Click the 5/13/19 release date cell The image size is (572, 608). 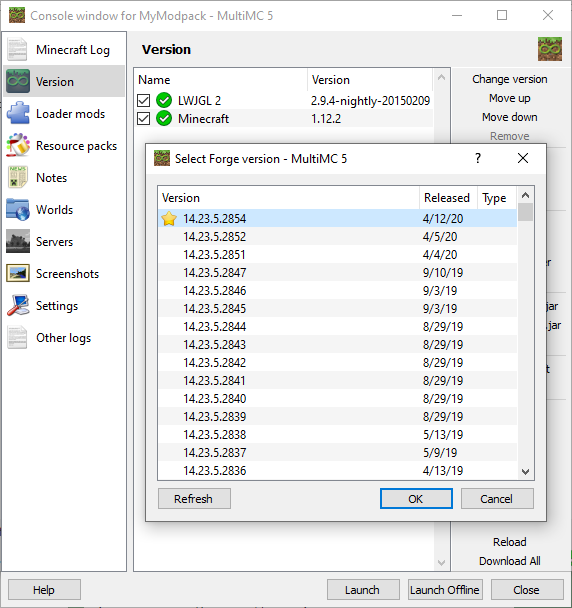coord(442,434)
